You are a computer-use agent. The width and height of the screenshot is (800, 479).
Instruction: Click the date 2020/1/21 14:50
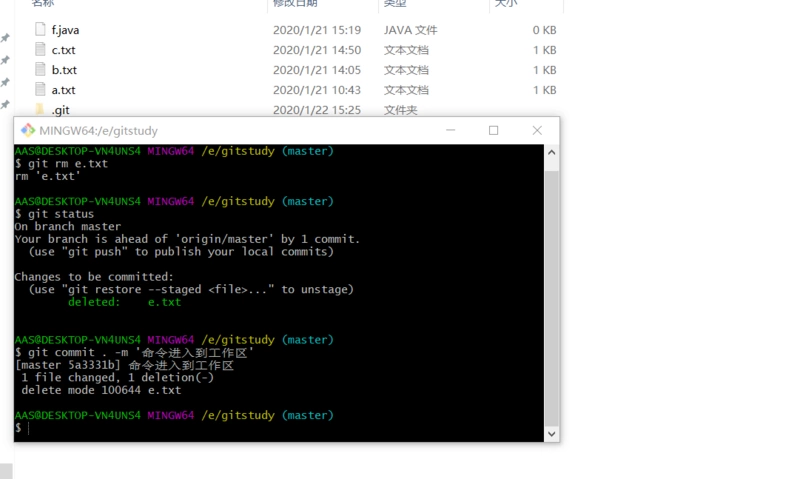[x=317, y=50]
